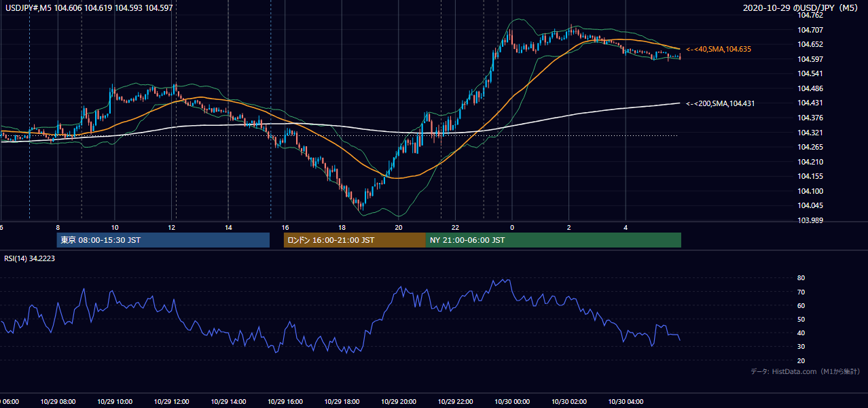This screenshot has height=408, width=868.
Task: Click the RSI scale value 60
Action: point(801,306)
